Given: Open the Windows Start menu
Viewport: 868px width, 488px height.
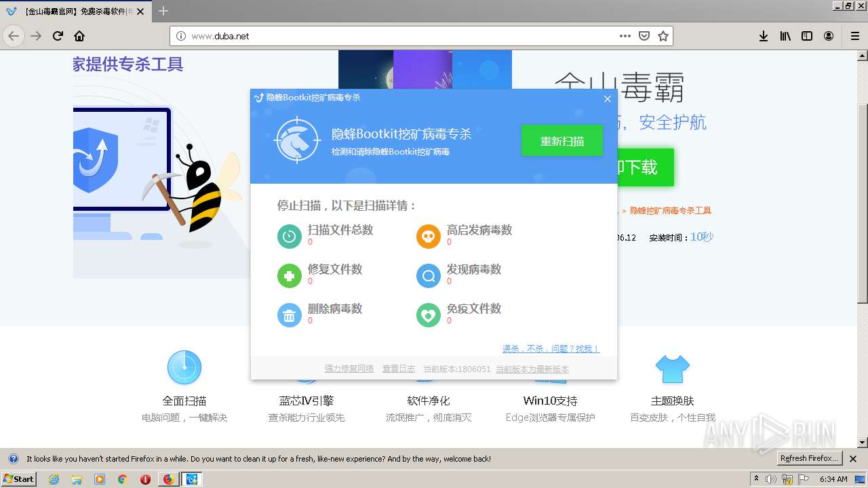Looking at the screenshot, I should tap(19, 479).
